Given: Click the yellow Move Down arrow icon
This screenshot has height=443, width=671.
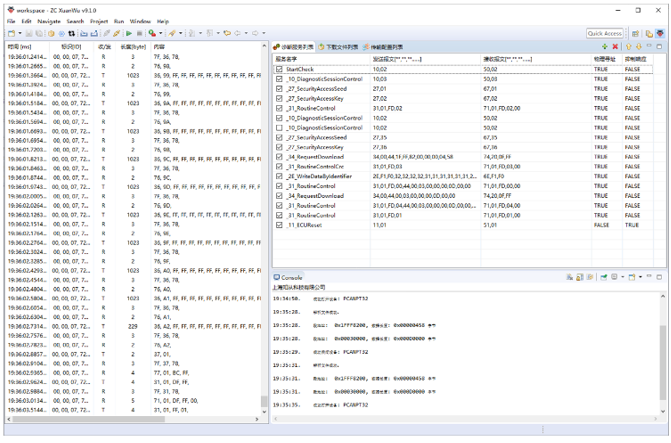Looking at the screenshot, I should (x=638, y=46).
